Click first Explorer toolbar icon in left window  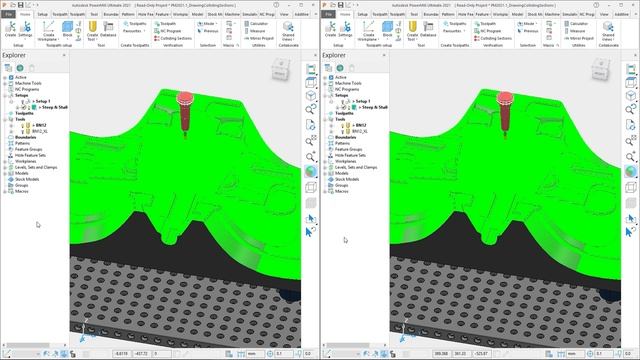8,68
